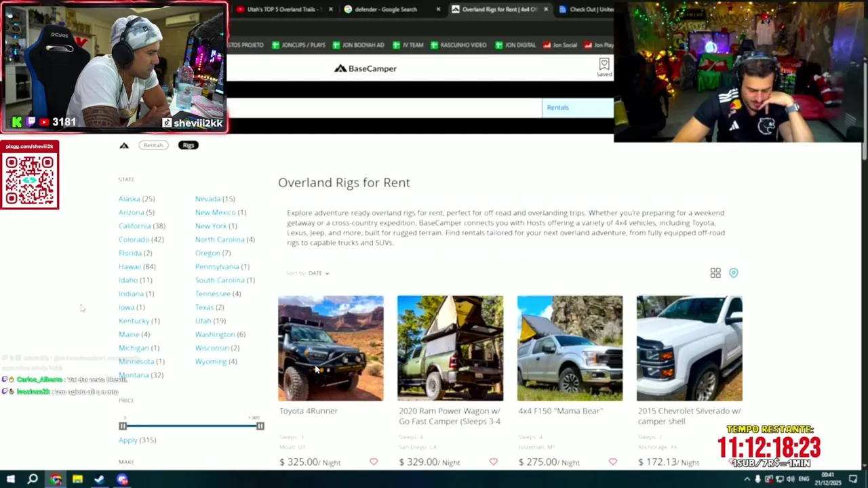Close the Overland Rigs for Rent tab
The width and height of the screenshot is (868, 488).
click(x=546, y=9)
